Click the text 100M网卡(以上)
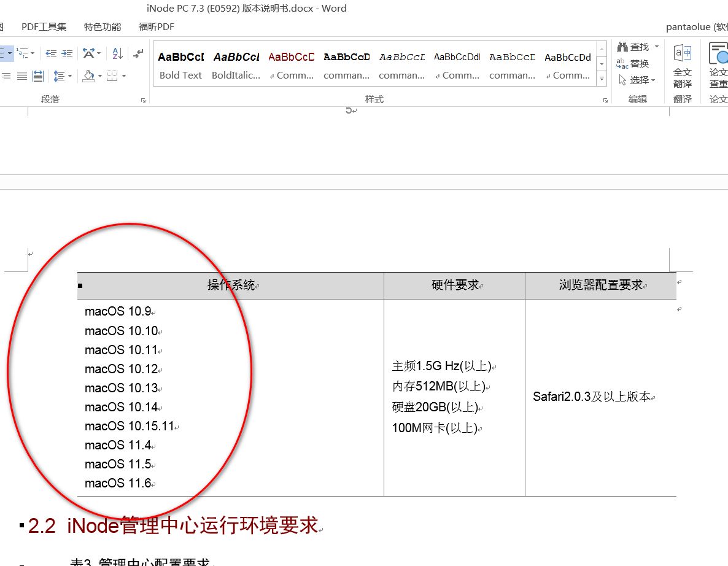This screenshot has width=728, height=566. click(x=435, y=428)
